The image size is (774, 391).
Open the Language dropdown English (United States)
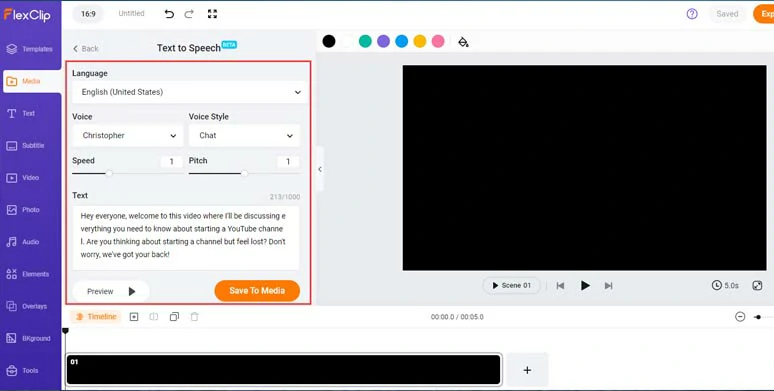point(190,92)
